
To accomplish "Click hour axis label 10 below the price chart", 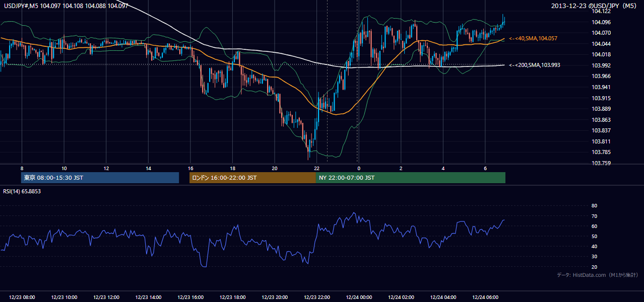I will (x=64, y=168).
